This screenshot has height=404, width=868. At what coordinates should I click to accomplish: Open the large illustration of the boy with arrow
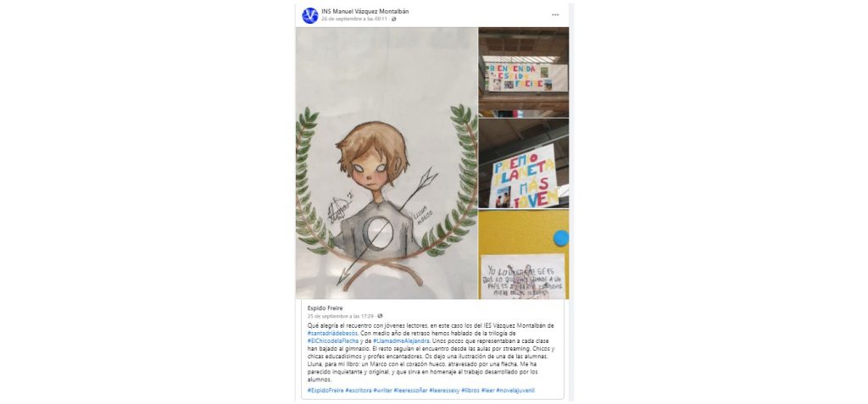387,163
